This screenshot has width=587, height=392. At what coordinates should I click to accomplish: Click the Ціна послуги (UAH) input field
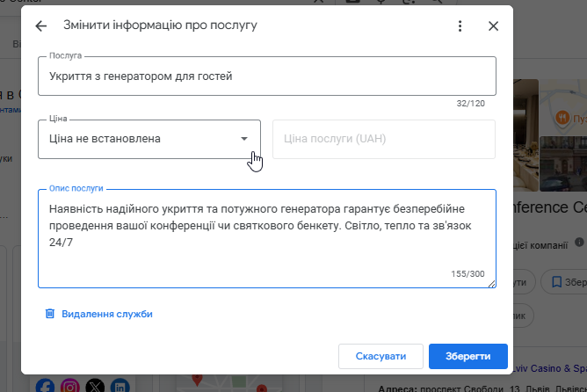pyautogui.click(x=384, y=139)
